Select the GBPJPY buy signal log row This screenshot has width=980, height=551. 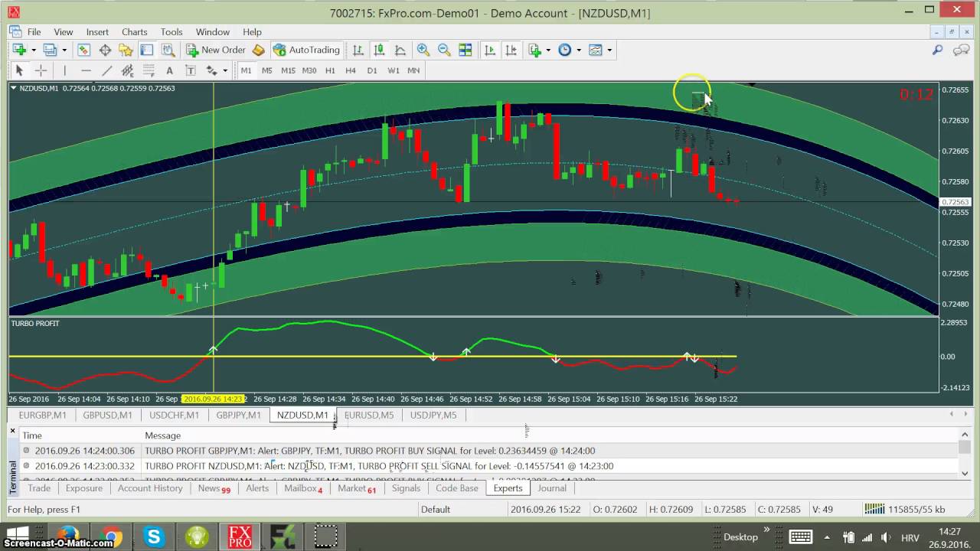[x=488, y=451]
